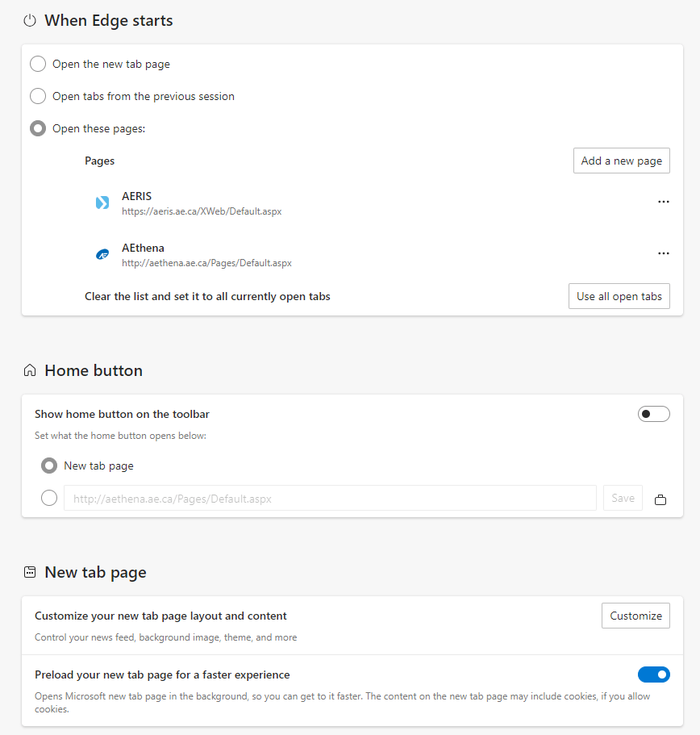
Task: Choose New tab page for home button
Action: point(49,466)
